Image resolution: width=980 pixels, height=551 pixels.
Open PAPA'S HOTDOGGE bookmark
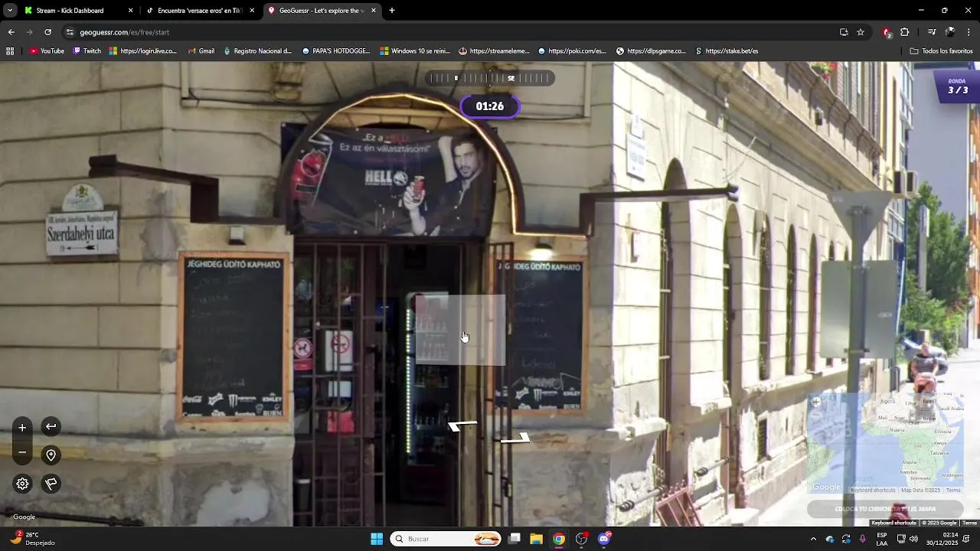(x=336, y=51)
